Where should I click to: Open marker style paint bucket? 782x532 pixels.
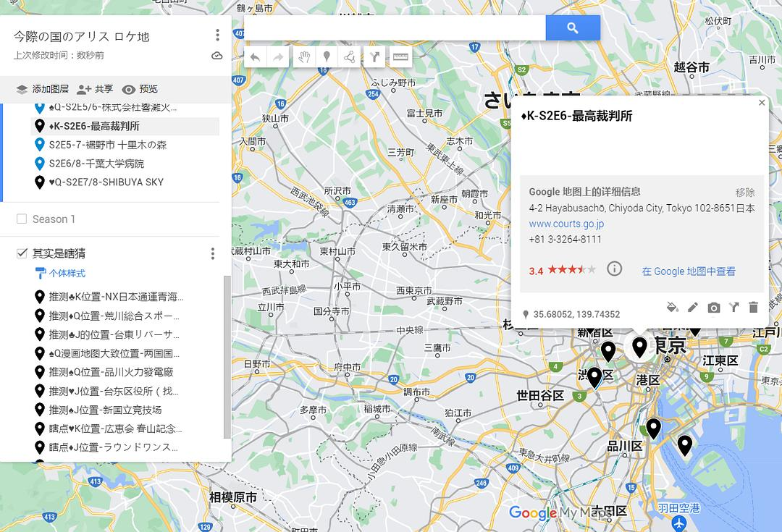[x=672, y=308]
